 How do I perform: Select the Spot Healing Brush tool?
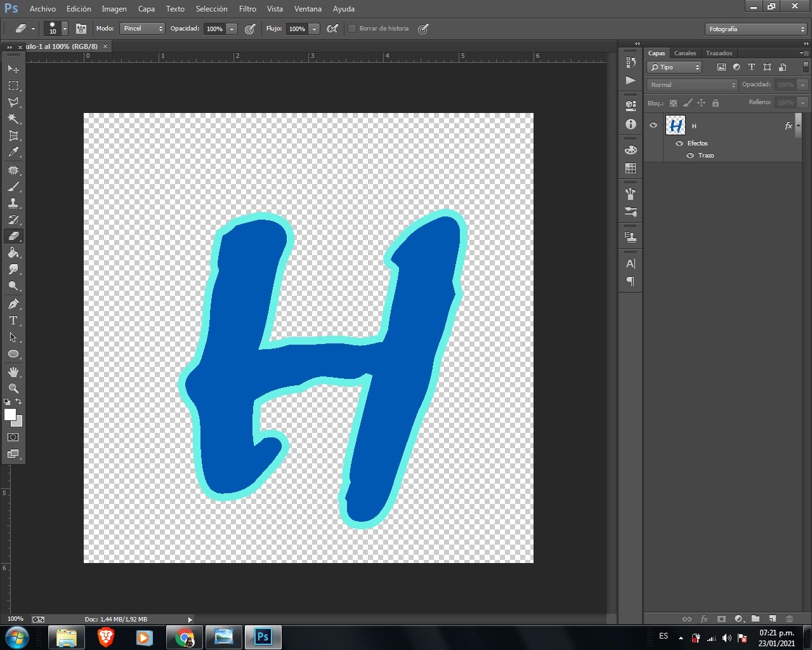13,170
